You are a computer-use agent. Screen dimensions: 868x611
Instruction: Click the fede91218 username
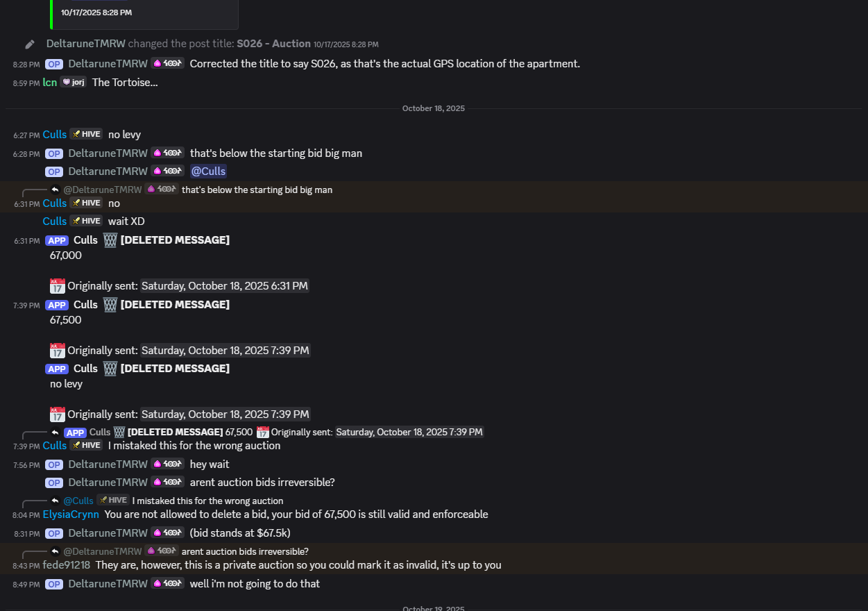click(x=66, y=565)
